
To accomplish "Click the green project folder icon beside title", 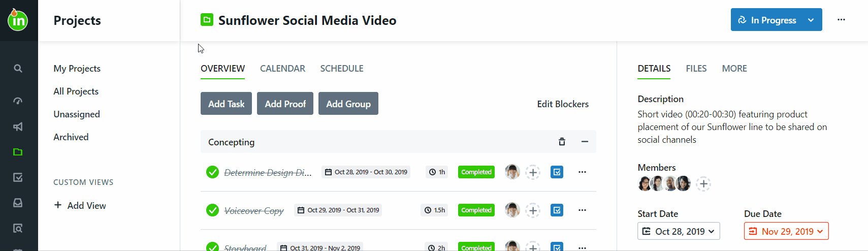I will pos(207,20).
